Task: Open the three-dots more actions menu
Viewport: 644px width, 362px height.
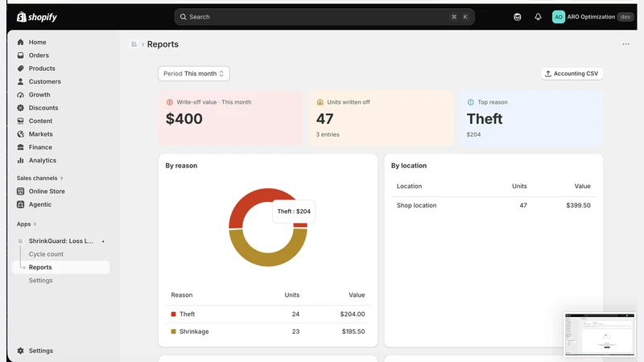Action: (625, 44)
